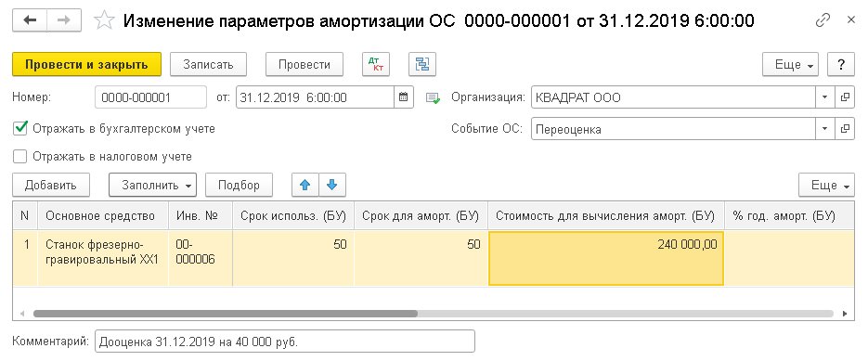Click Записать button
Image resolution: width=868 pixels, height=361 pixels.
(x=208, y=64)
